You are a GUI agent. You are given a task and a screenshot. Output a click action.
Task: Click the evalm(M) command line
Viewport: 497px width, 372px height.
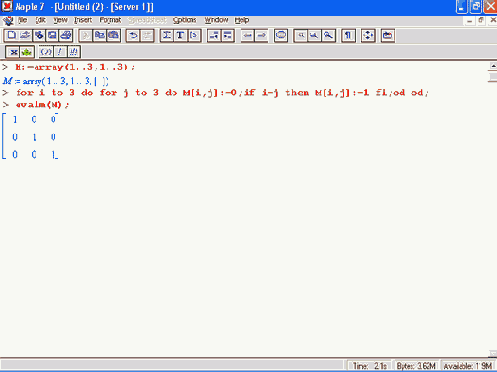(x=42, y=105)
